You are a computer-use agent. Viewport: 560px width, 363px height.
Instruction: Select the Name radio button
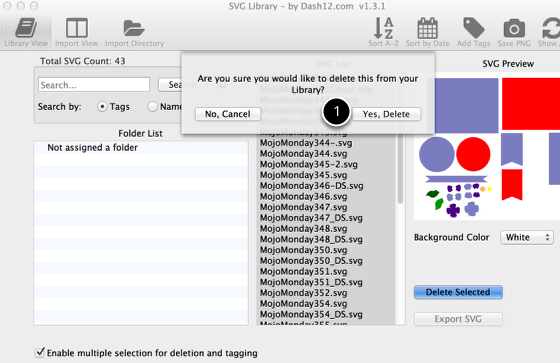[152, 106]
